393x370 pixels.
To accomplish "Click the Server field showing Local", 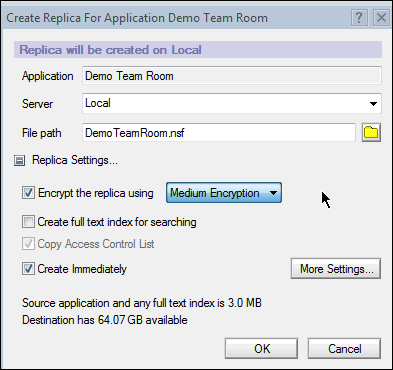I will (x=232, y=103).
